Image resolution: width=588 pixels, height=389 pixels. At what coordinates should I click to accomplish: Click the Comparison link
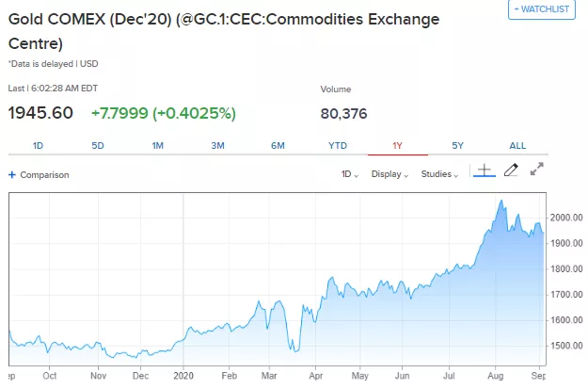click(44, 174)
